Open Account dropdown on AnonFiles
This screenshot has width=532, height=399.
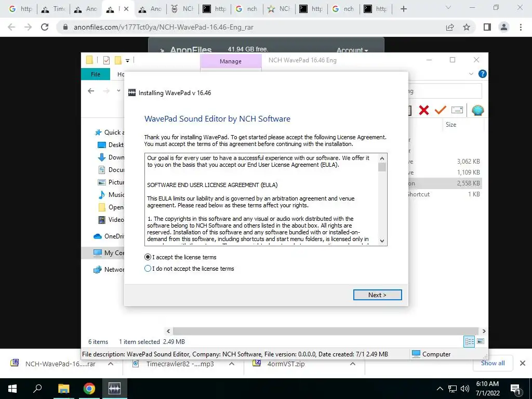click(352, 50)
